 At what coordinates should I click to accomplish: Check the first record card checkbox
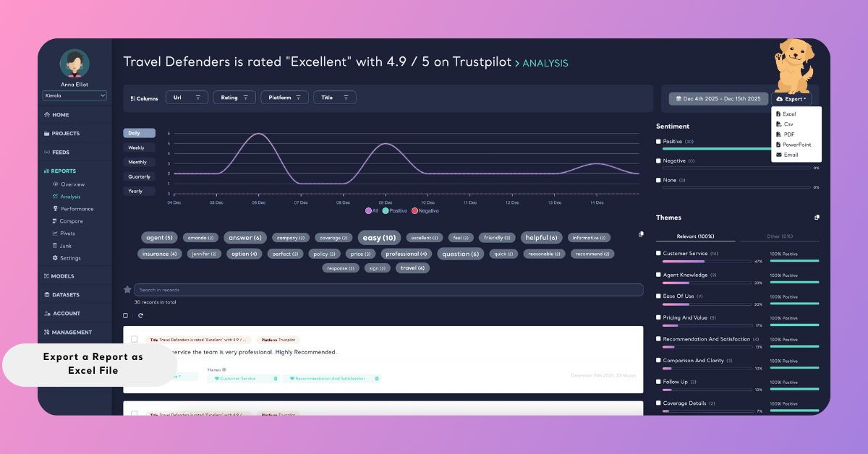[134, 339]
